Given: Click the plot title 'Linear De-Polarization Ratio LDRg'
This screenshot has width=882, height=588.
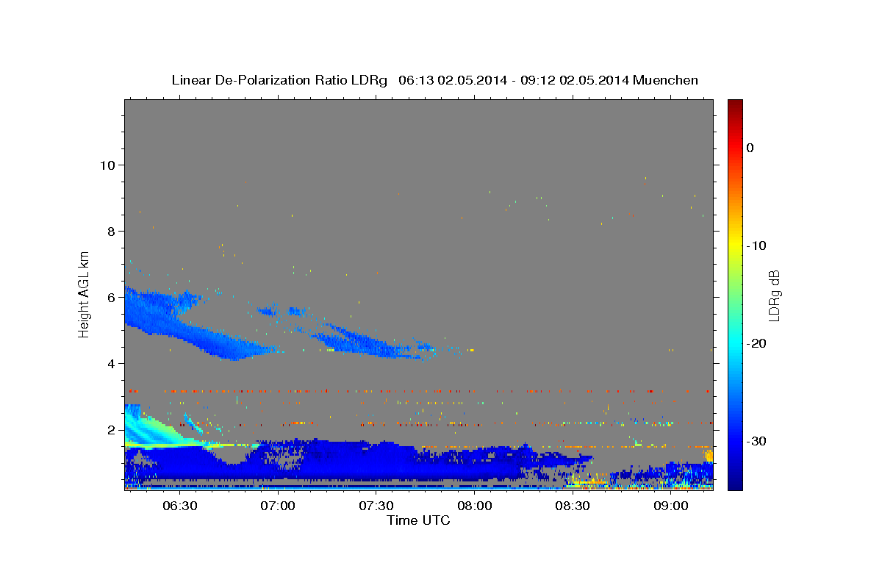Looking at the screenshot, I should (x=279, y=79).
